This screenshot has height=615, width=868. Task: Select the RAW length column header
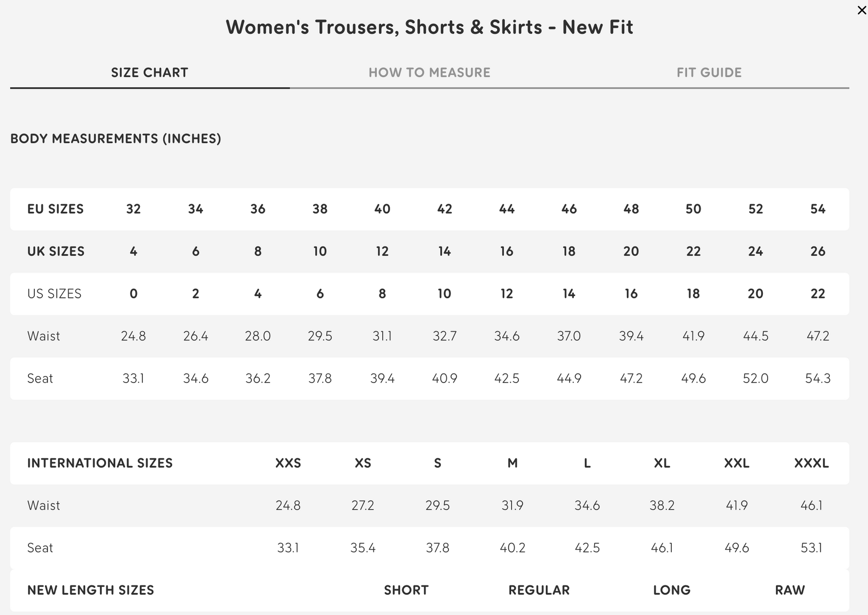tap(789, 590)
